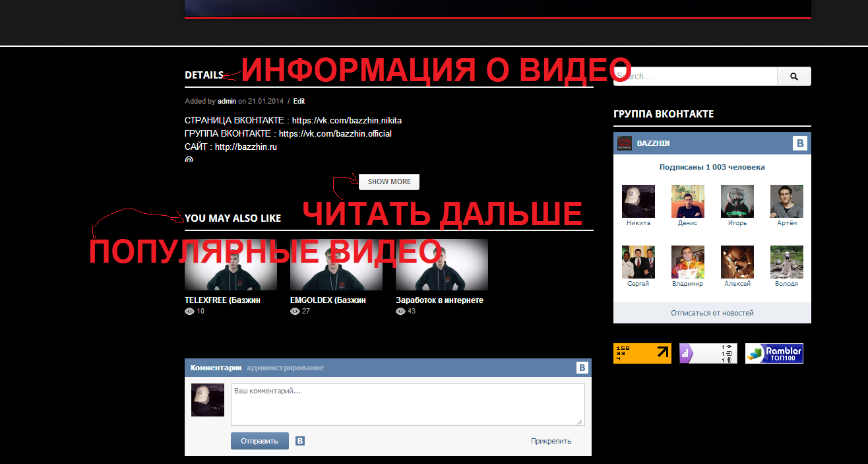Screen dimensions: 868x464
Task: Open Владимир member avatar
Action: 688,262
